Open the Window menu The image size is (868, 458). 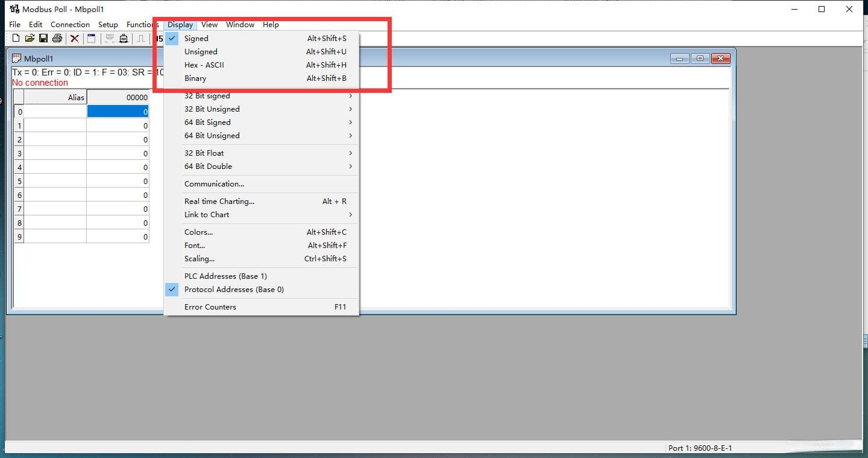[x=240, y=25]
